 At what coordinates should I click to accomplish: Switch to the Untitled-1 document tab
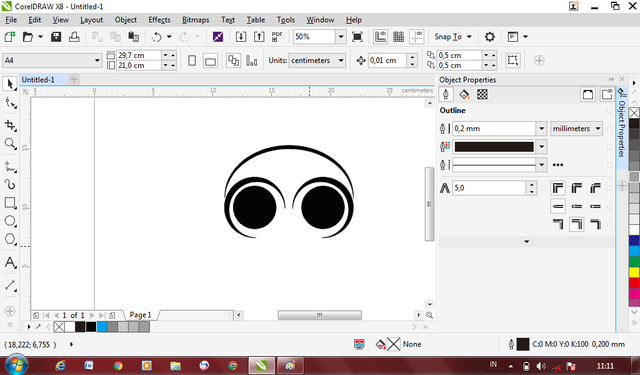coord(38,80)
